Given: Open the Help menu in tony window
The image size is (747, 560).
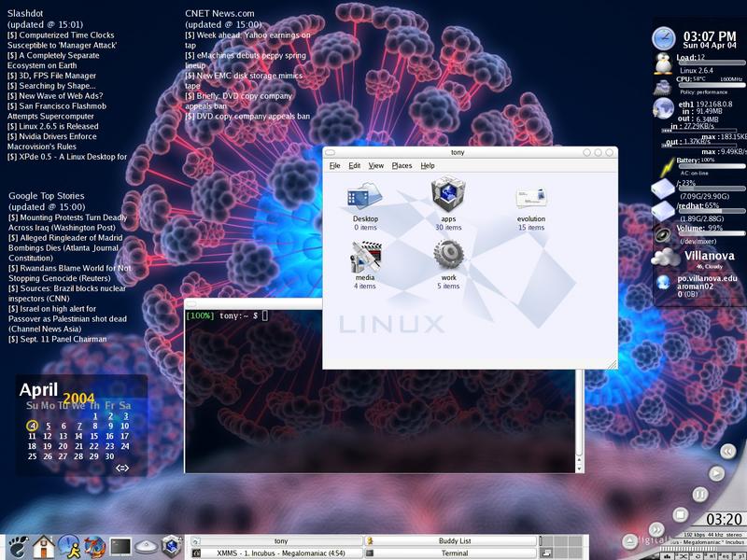Looking at the screenshot, I should (x=428, y=165).
